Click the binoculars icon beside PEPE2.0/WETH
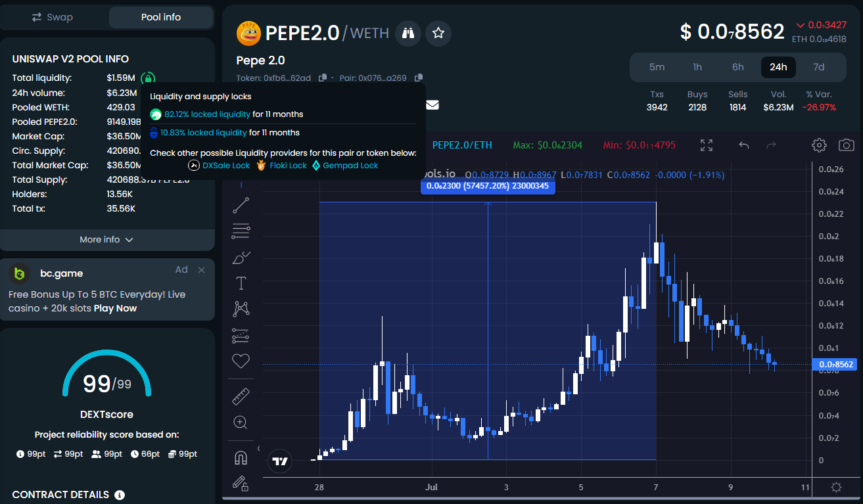 (x=408, y=32)
